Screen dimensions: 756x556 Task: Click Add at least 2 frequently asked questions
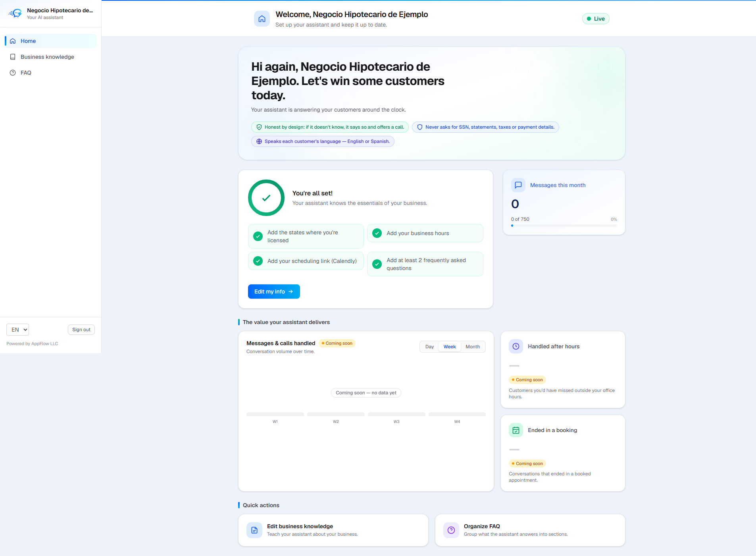click(425, 264)
